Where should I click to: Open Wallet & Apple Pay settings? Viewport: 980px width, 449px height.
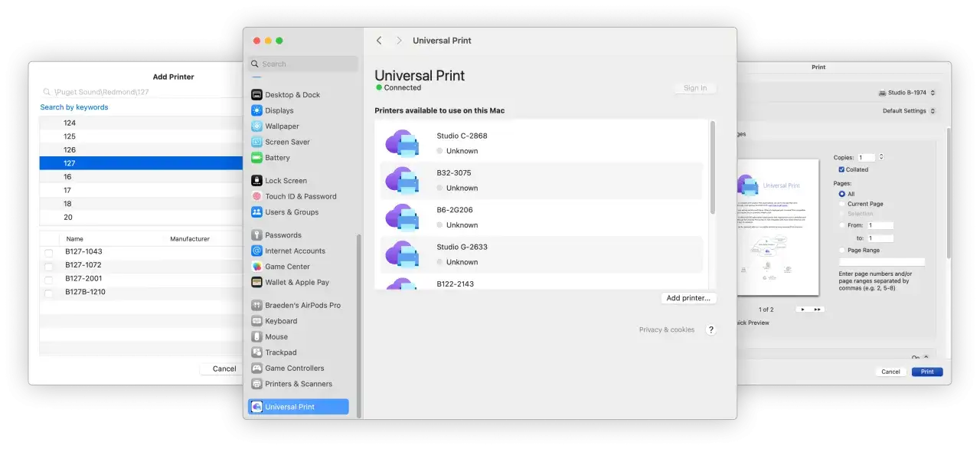click(256, 282)
